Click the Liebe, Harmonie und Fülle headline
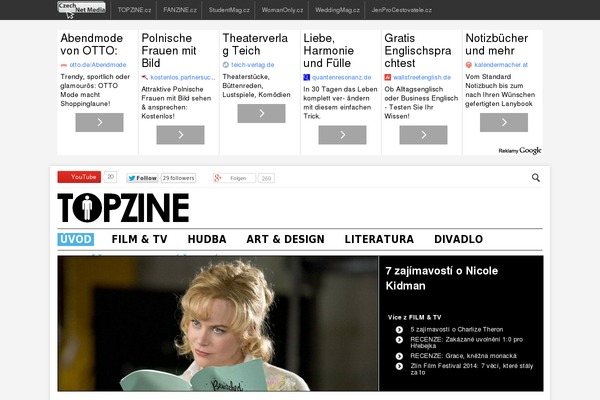This screenshot has width=600, height=400. 328,51
